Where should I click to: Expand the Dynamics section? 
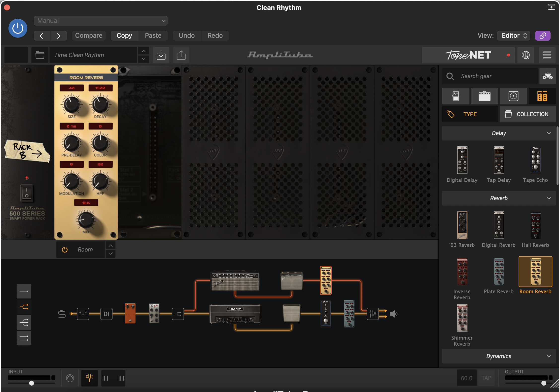[x=499, y=356]
